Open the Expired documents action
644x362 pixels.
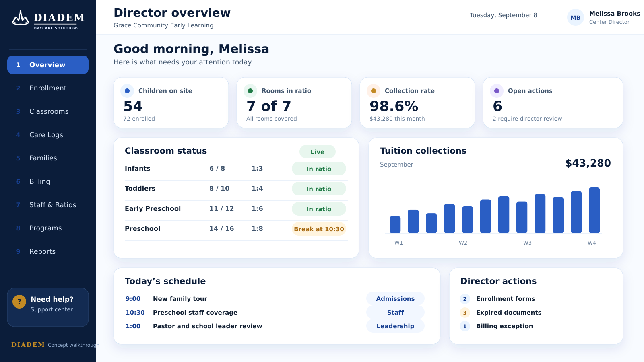pos(509,313)
